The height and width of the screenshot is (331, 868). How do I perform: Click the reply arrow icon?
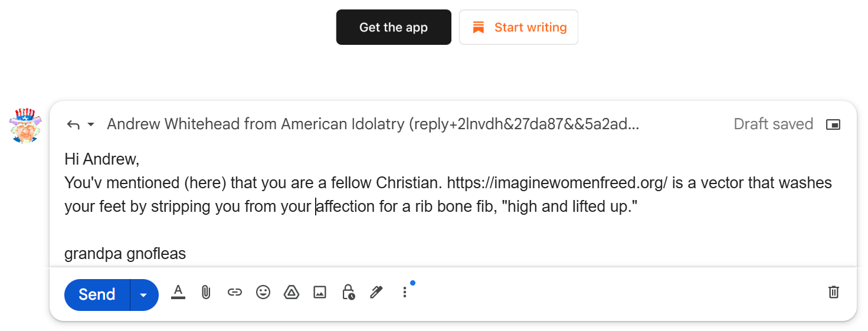[x=73, y=124]
